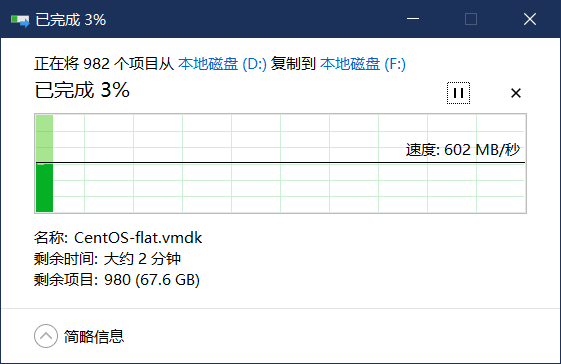Minimize the copy progress window
This screenshot has height=364, width=561.
tap(413, 19)
